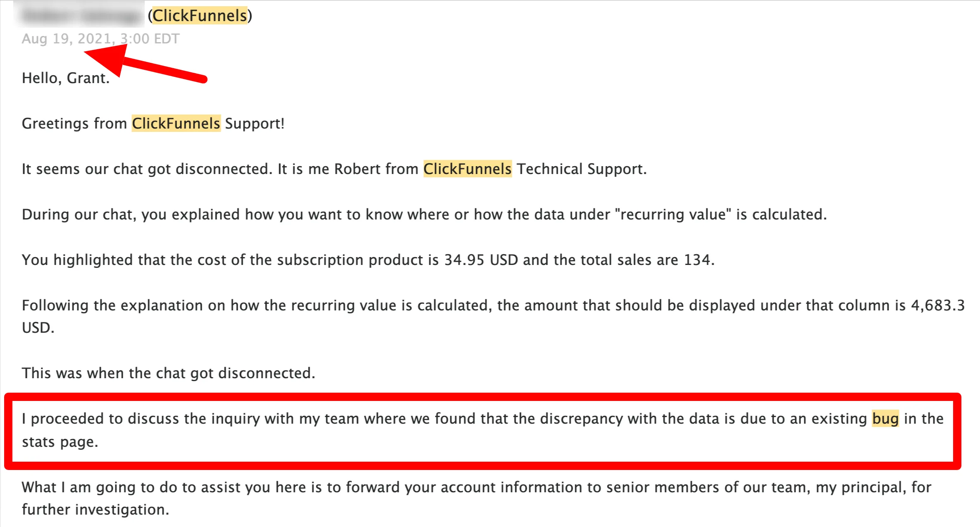Click the further investigation text
Screen dimensions: 980x527
[96, 510]
